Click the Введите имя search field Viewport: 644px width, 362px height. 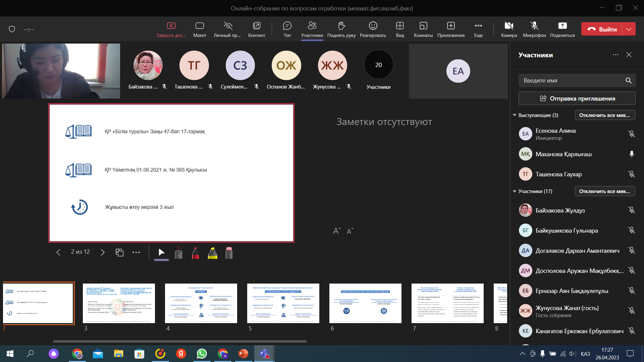[577, 80]
